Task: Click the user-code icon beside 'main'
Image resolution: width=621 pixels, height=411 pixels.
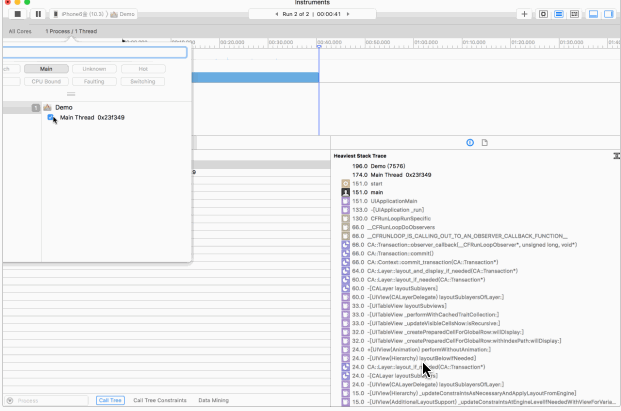Action: pos(346,192)
